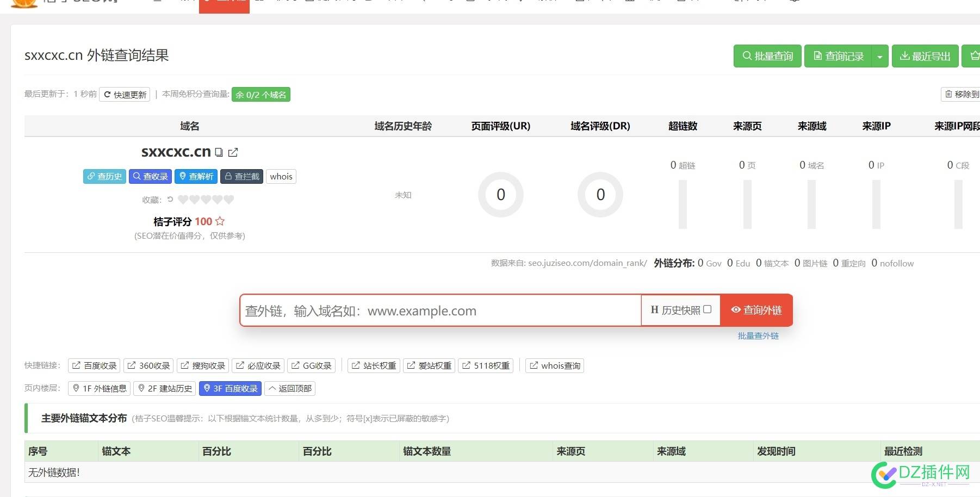The width and height of the screenshot is (980, 497).
Task: Click the 最近检测 column header
Action: tap(903, 451)
